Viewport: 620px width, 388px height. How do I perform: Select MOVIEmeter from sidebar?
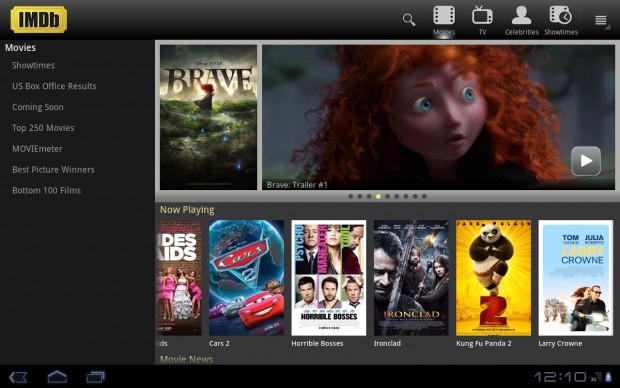37,149
